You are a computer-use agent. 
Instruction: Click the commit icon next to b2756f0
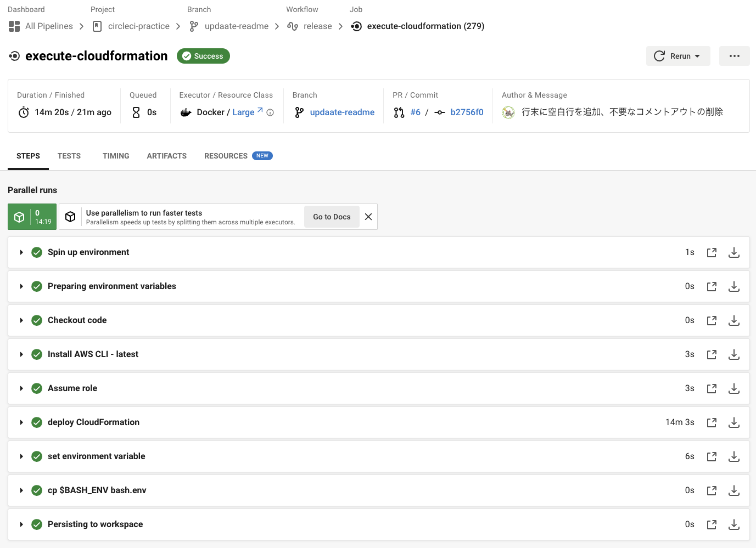(439, 112)
